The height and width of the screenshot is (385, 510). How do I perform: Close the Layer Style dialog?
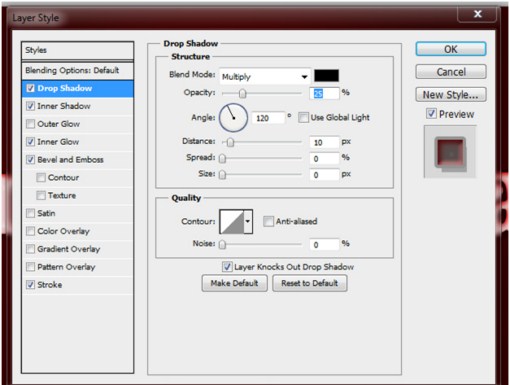tap(477, 14)
